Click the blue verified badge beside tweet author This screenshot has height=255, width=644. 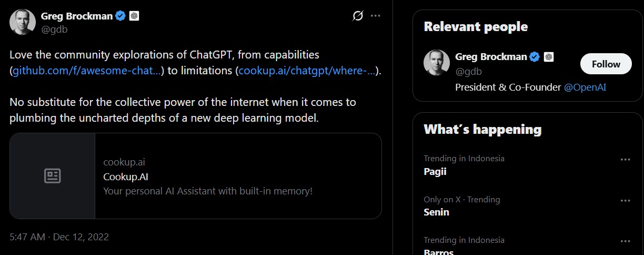pyautogui.click(x=120, y=16)
